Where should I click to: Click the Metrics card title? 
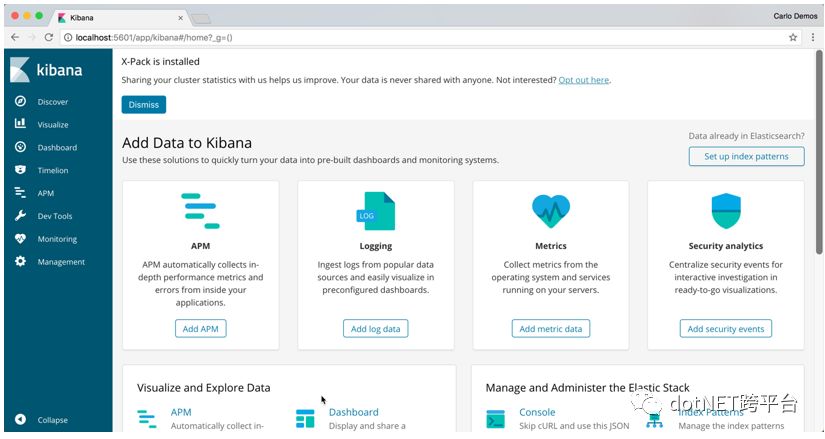pyautogui.click(x=551, y=246)
